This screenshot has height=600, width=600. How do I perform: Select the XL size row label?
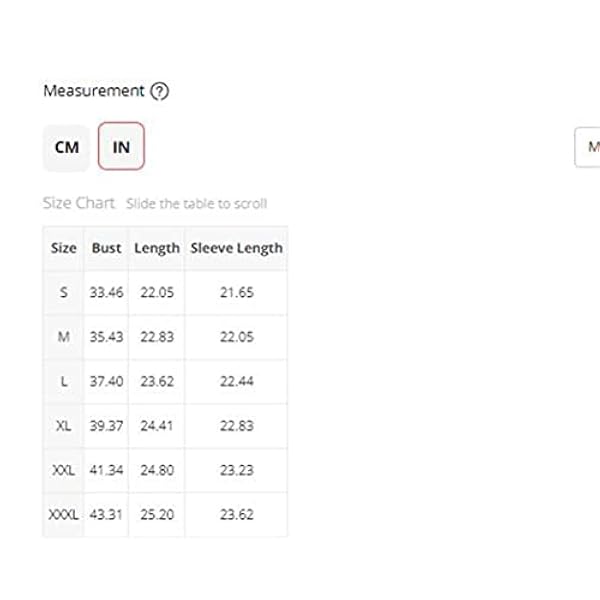(63, 425)
